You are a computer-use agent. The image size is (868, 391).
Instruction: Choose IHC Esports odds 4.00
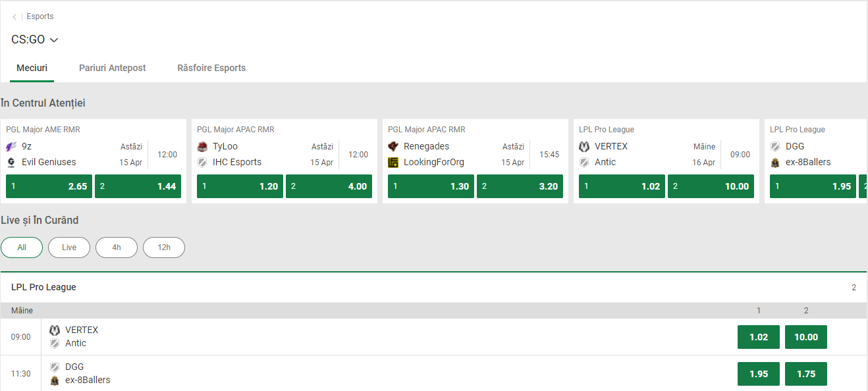coord(329,186)
